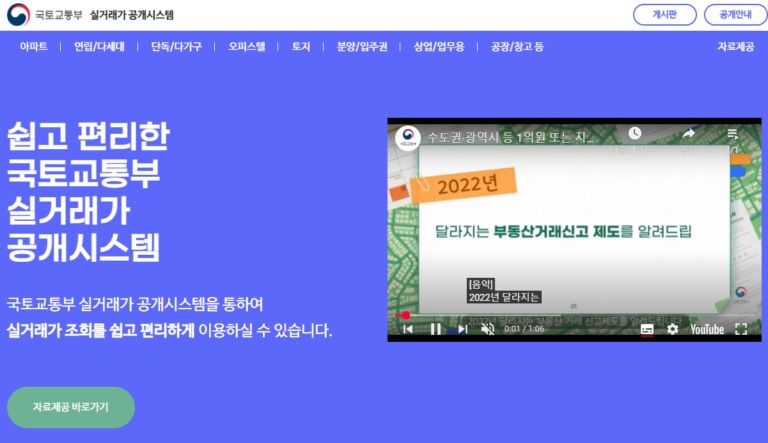Skip to the next video
This screenshot has height=443, width=768.
[462, 329]
